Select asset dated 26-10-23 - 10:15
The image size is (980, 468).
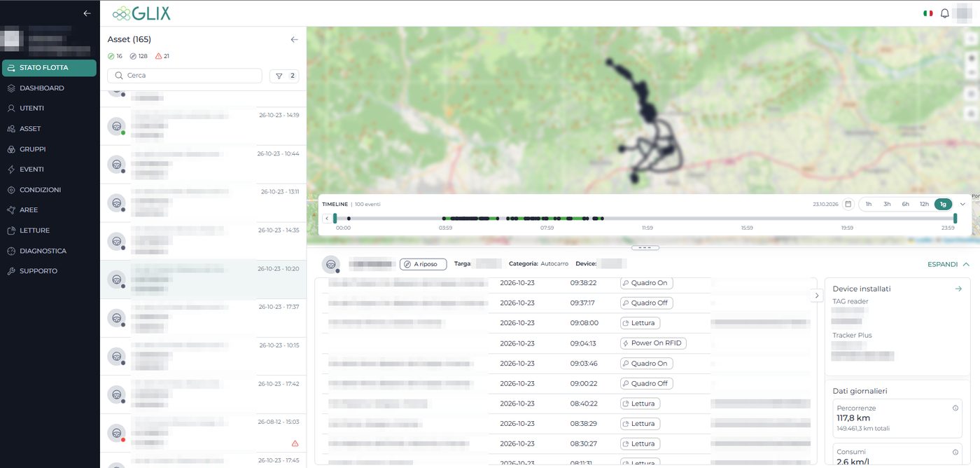click(x=203, y=357)
